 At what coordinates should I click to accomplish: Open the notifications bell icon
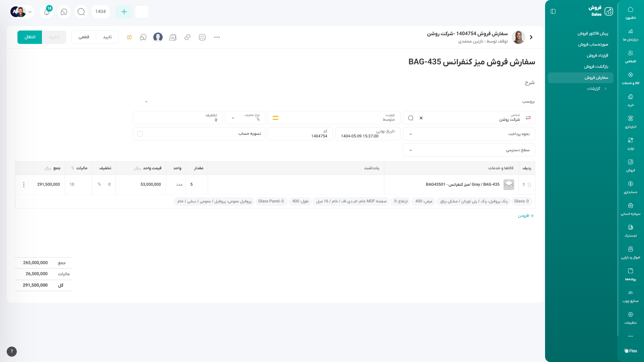[x=47, y=12]
